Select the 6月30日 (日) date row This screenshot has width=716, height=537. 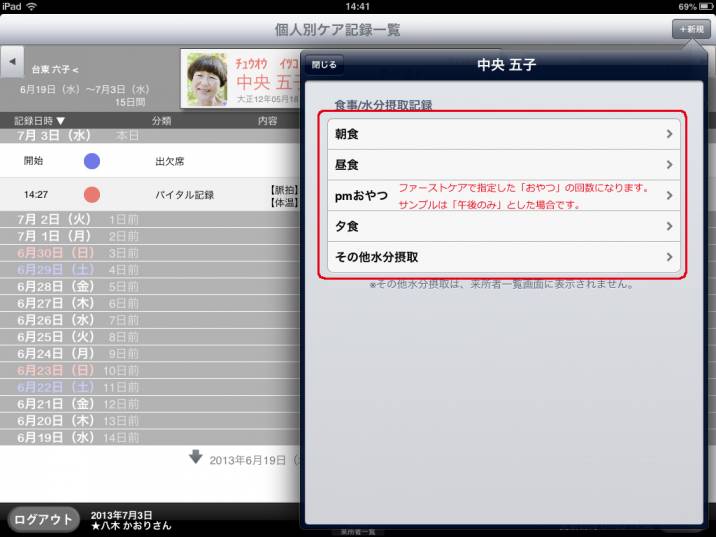point(150,252)
